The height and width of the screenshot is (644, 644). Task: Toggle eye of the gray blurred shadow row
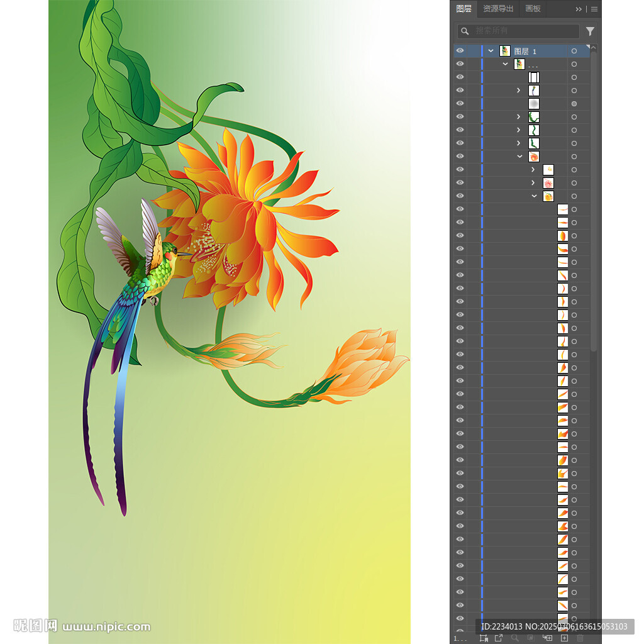click(x=460, y=104)
